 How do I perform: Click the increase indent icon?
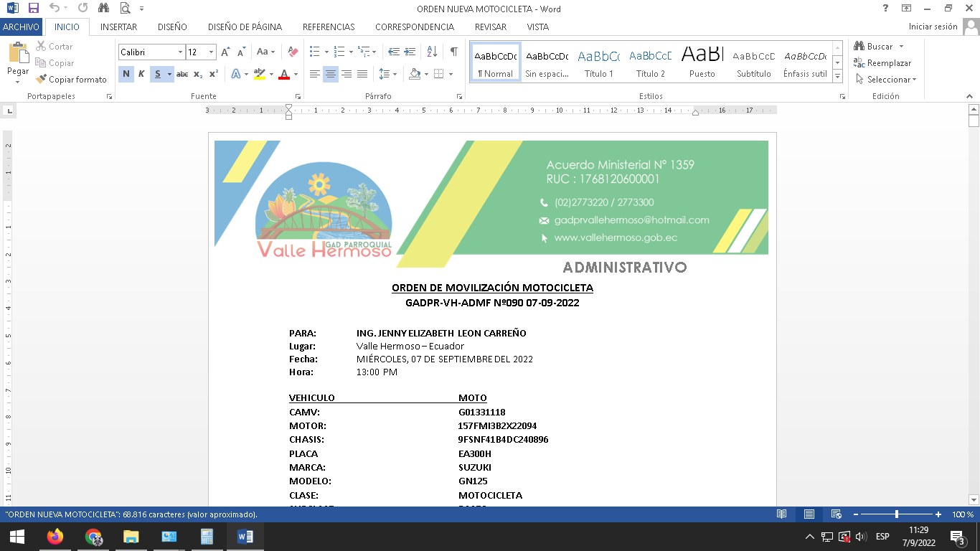point(410,52)
